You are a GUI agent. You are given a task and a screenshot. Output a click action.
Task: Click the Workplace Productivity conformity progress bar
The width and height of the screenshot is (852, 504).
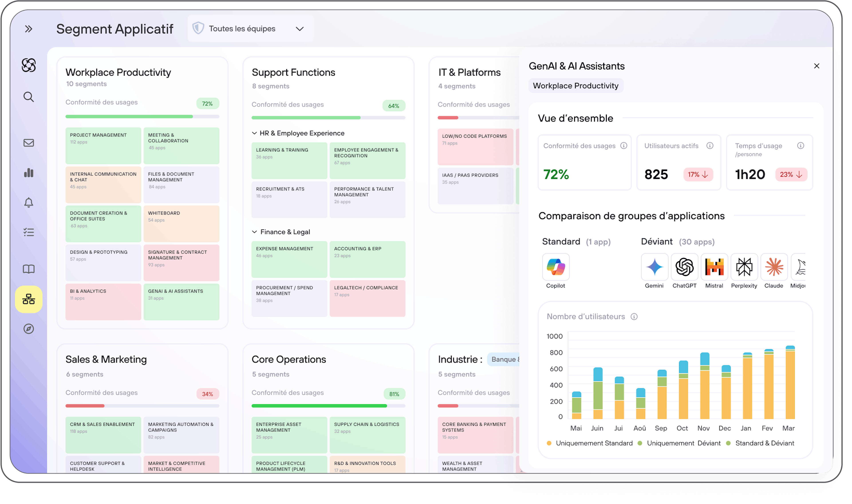click(142, 116)
